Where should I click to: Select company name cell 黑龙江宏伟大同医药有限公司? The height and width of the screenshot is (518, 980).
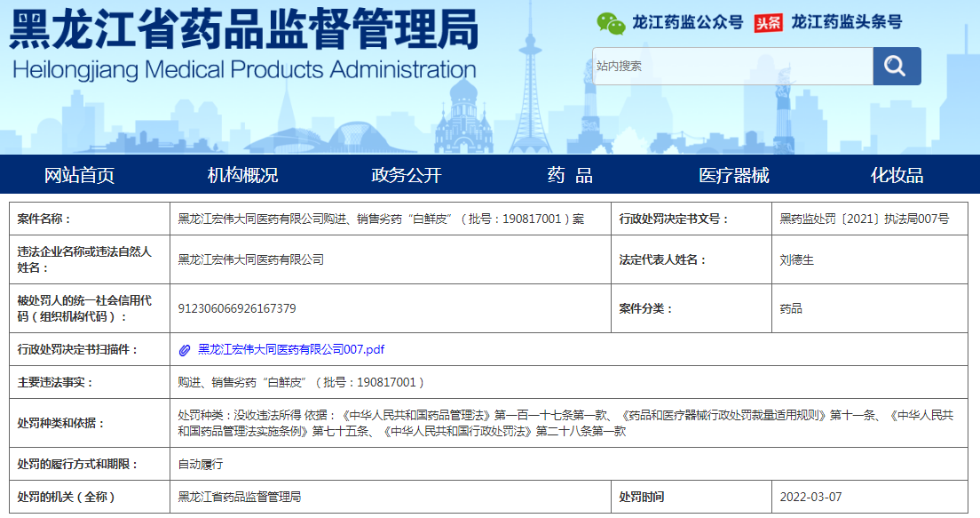click(x=250, y=259)
